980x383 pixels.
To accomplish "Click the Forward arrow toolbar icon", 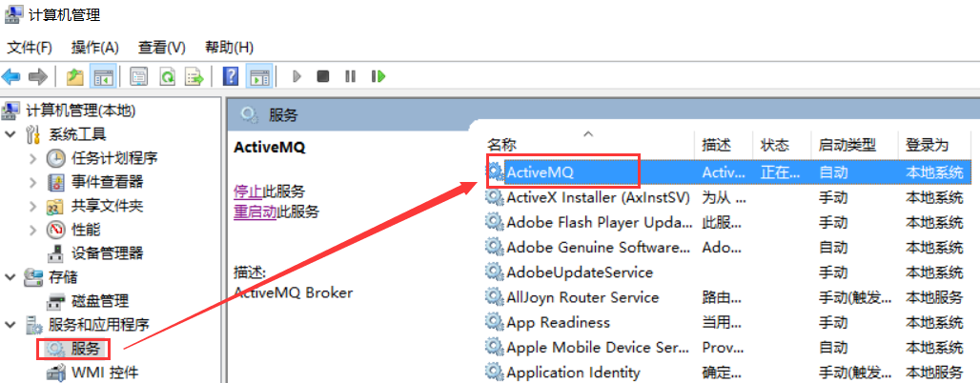I will tap(38, 77).
